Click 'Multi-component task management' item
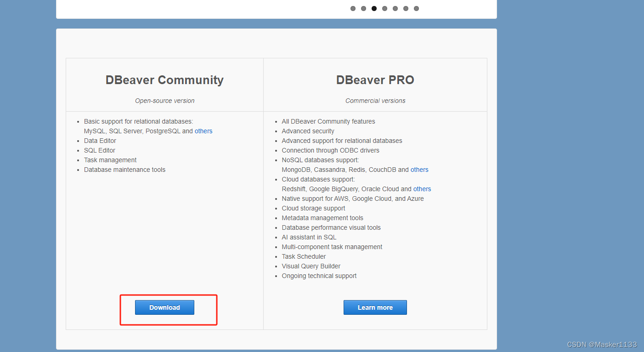The height and width of the screenshot is (352, 644). 332,247
